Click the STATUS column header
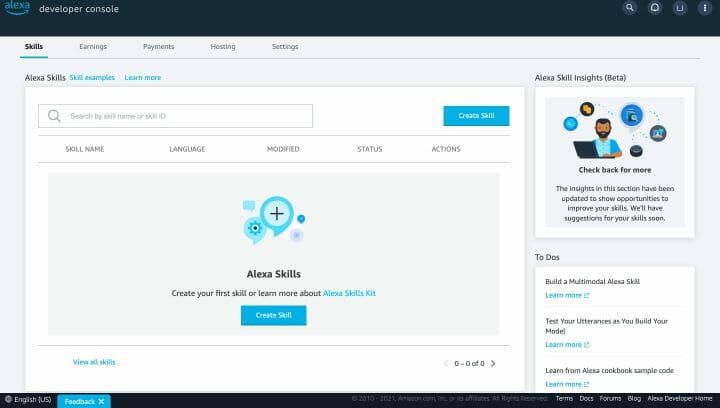The image size is (720, 408). (x=370, y=149)
